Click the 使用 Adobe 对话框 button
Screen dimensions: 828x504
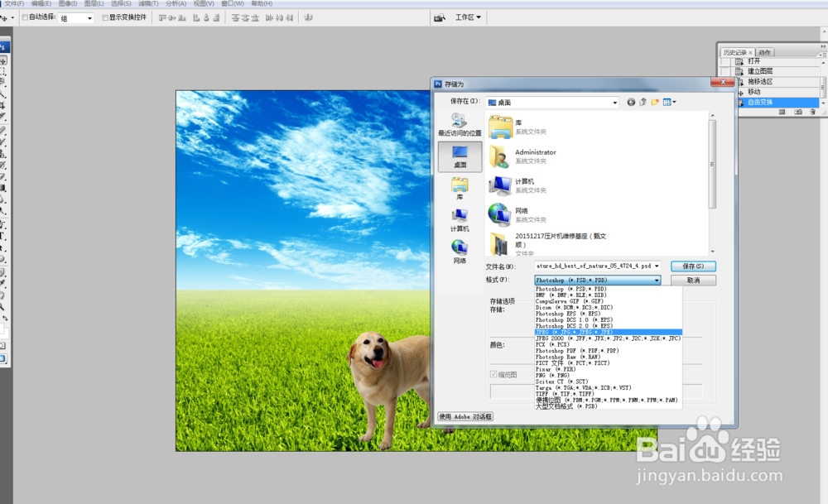pos(465,416)
